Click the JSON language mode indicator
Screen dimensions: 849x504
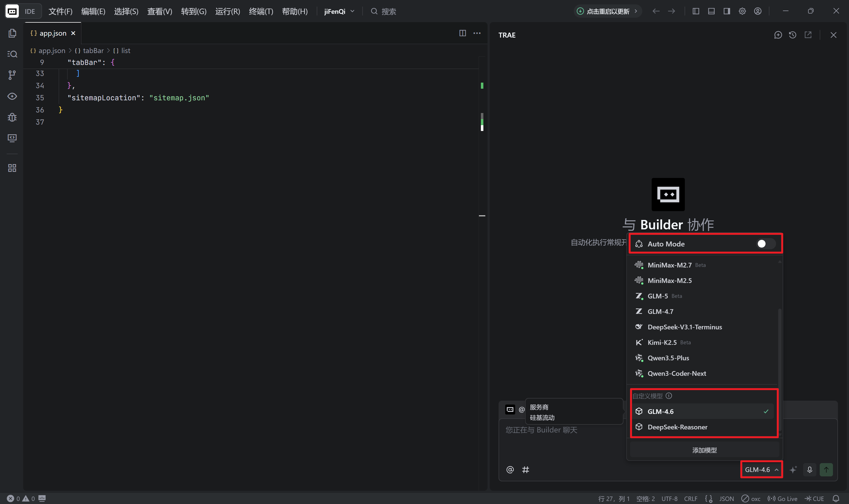click(726, 498)
